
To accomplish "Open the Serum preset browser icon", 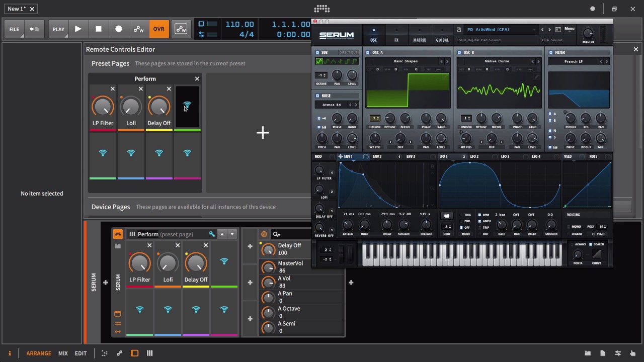I will [558, 30].
